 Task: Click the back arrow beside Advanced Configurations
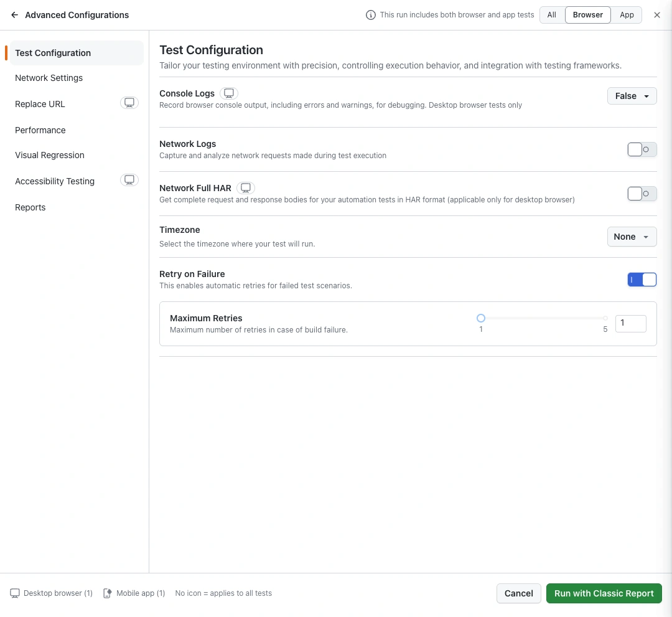(14, 15)
